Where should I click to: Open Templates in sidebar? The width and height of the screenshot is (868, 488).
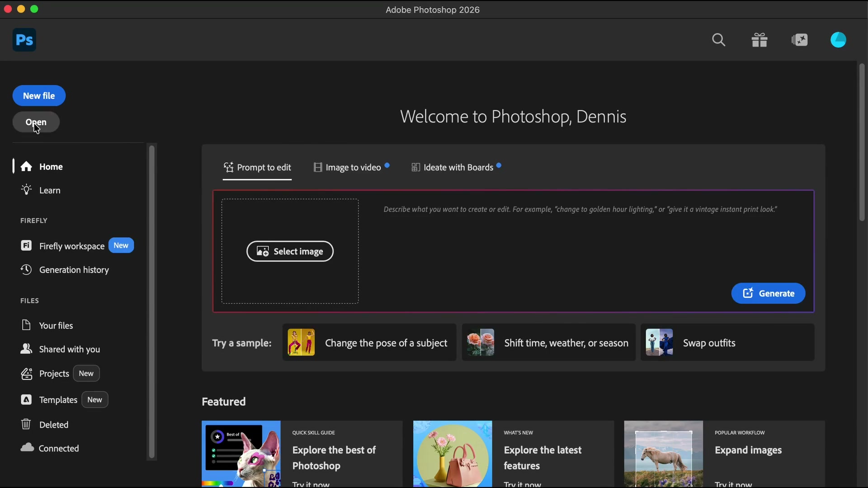(49, 400)
